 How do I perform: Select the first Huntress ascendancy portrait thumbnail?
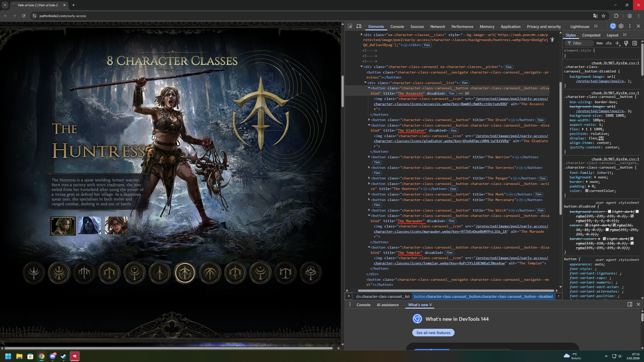(x=63, y=226)
